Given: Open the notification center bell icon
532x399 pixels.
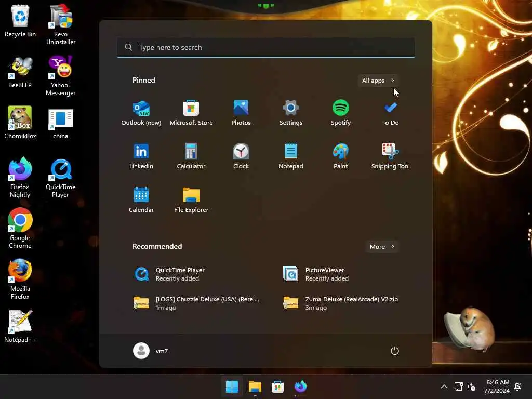Looking at the screenshot, I should [518, 387].
